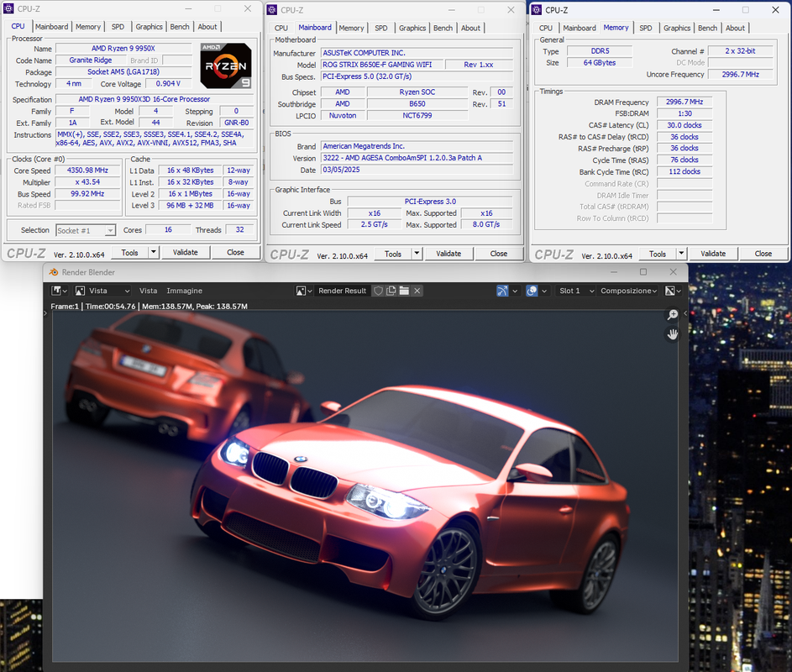The width and height of the screenshot is (792, 672).
Task: Click Tools button in left CPU-Z window
Action: tap(130, 252)
